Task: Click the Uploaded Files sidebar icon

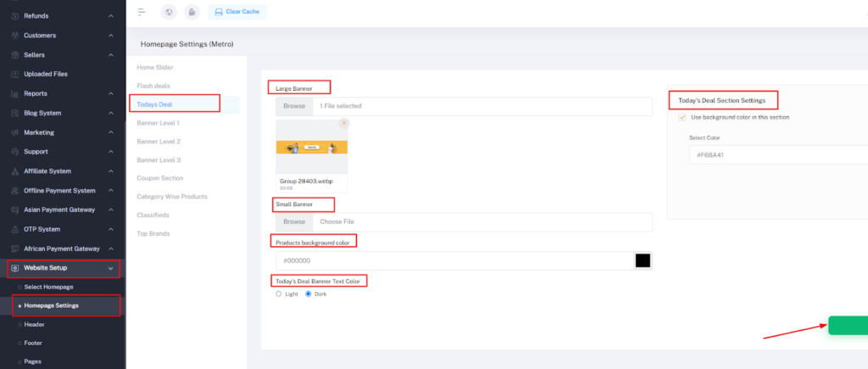Action: 15,74
